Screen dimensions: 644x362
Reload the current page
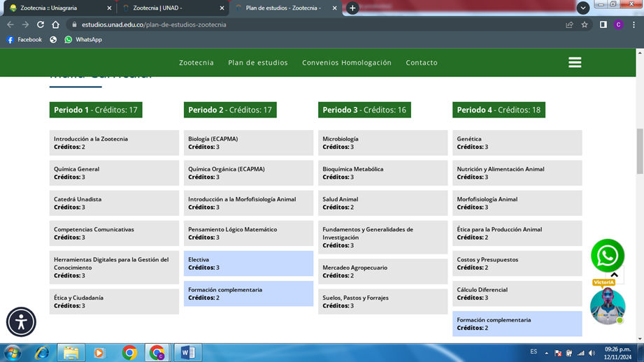tap(41, 24)
